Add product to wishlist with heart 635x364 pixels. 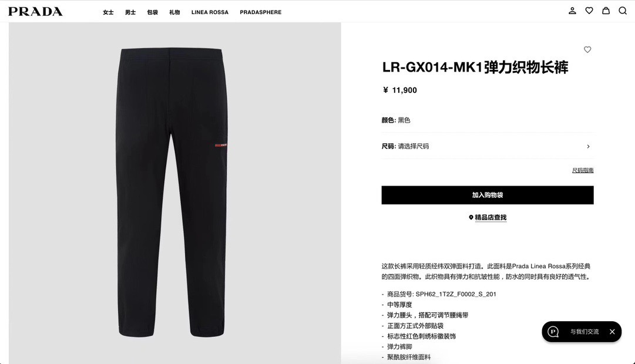click(x=587, y=49)
